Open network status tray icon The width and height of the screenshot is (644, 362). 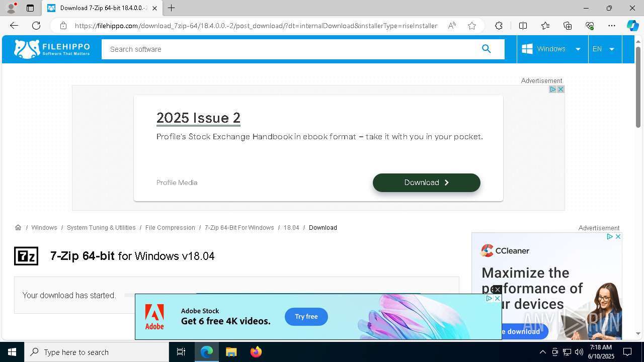click(x=567, y=352)
